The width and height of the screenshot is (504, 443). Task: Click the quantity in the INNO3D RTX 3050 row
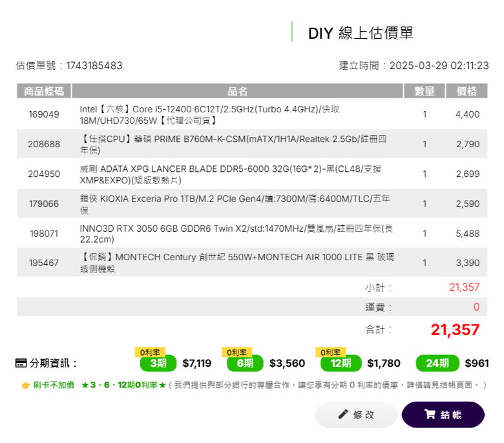point(425,234)
